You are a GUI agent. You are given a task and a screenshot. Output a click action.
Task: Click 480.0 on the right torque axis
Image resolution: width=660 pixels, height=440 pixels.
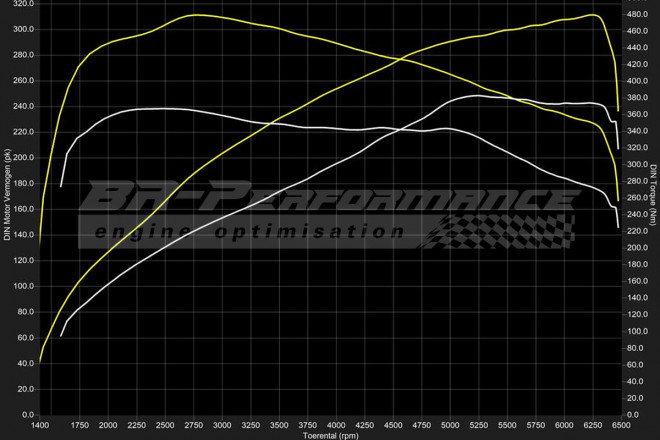tap(636, 15)
